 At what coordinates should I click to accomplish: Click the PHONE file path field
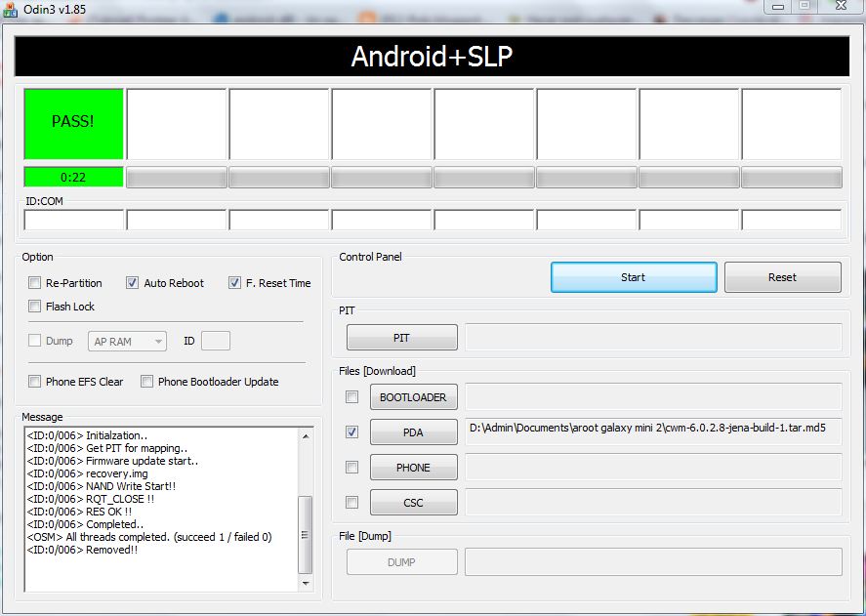tap(653, 468)
